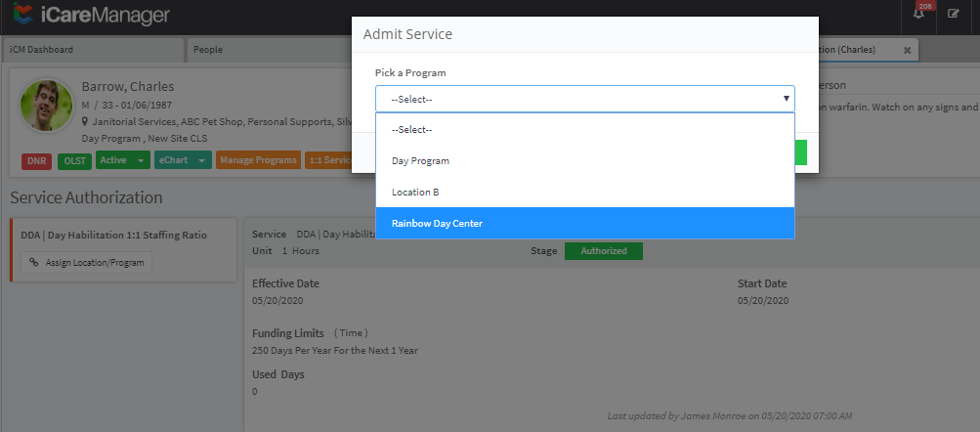The height and width of the screenshot is (432, 980).
Task: Click the Barrow, Charles name text
Action: 127,86
